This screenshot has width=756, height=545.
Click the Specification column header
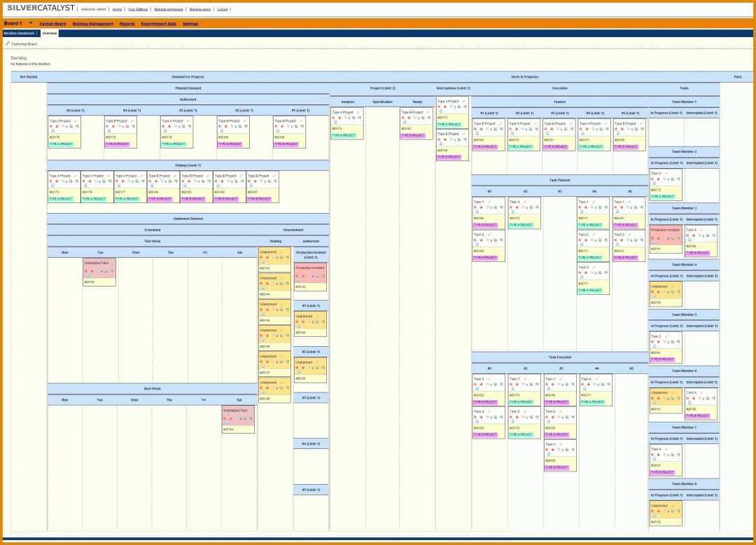point(382,102)
